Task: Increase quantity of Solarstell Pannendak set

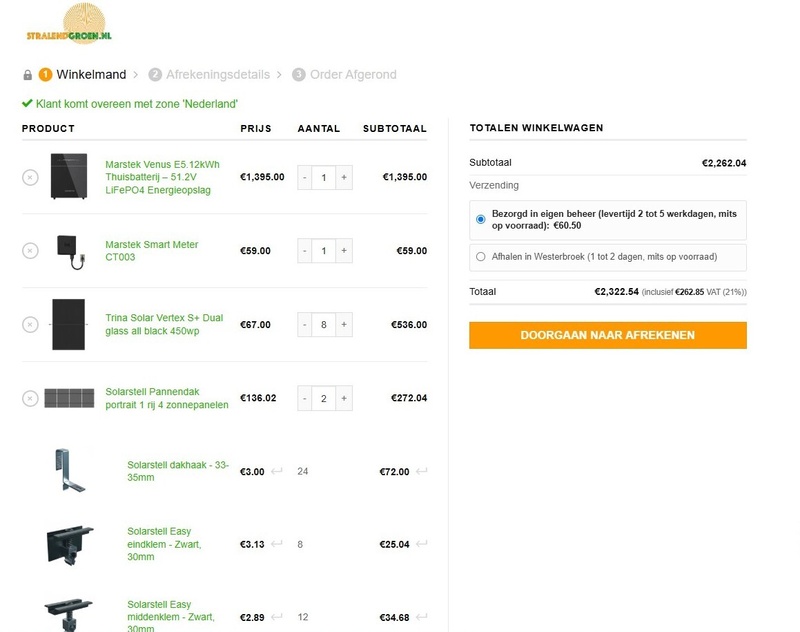Action: [344, 398]
